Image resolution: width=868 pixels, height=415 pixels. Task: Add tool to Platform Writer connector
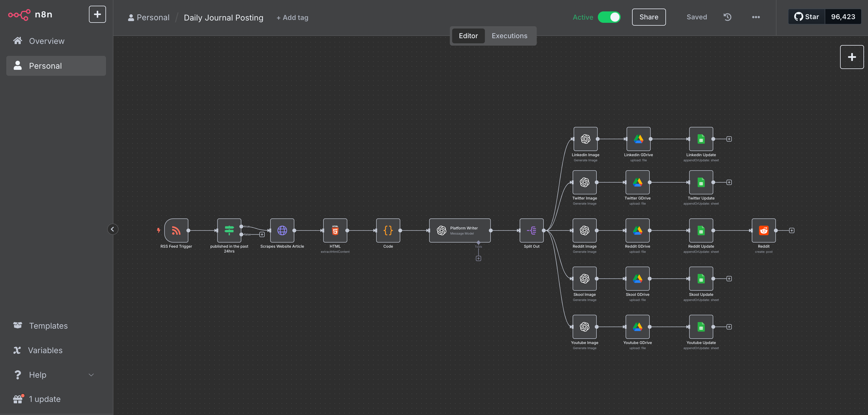point(478,258)
